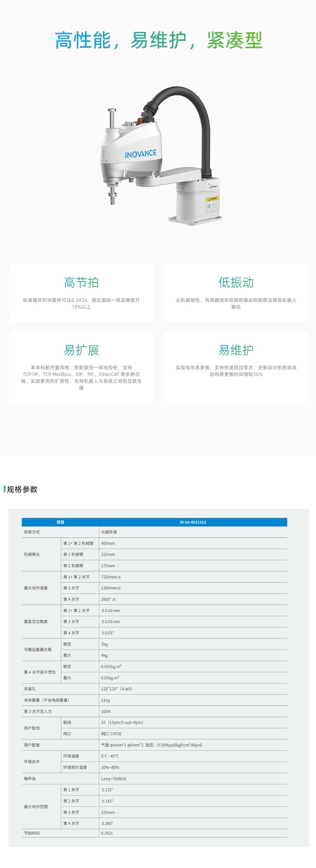Click the 易维护 feature card title

click(x=236, y=350)
